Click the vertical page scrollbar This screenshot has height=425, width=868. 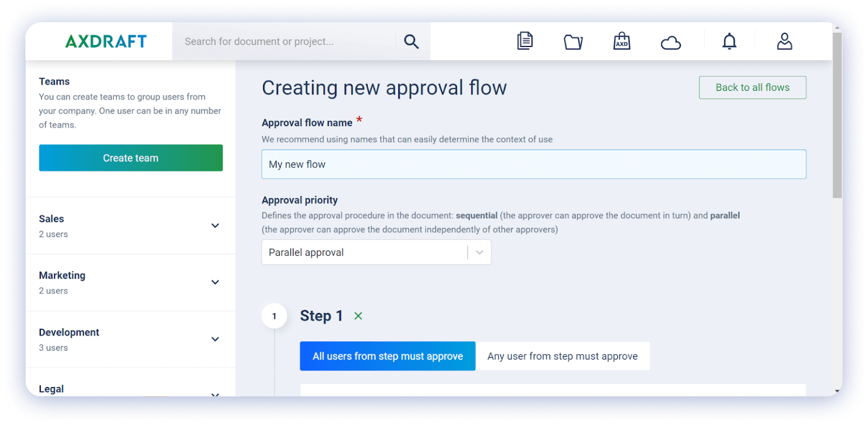tap(837, 116)
